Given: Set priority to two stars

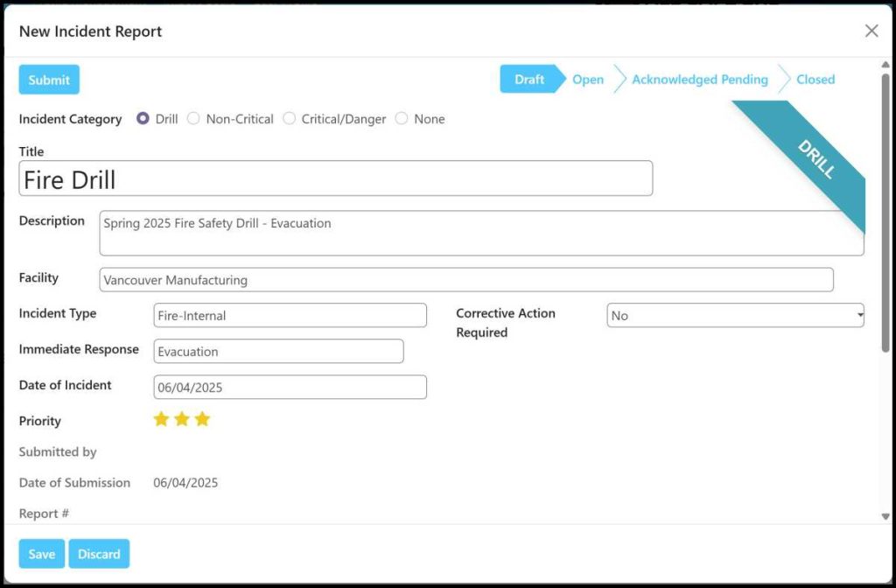Looking at the screenshot, I should pyautogui.click(x=182, y=420).
